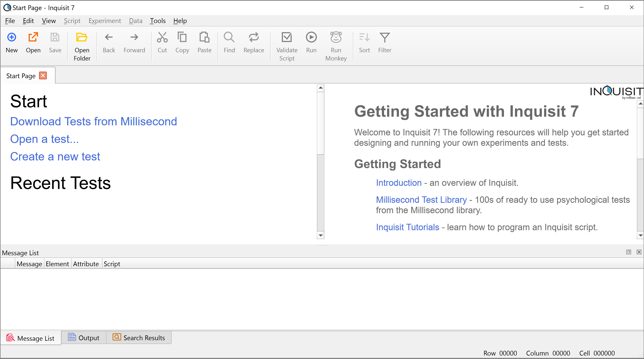Viewport: 644px width, 359px height.
Task: Click the Validate Script icon
Action: (287, 37)
